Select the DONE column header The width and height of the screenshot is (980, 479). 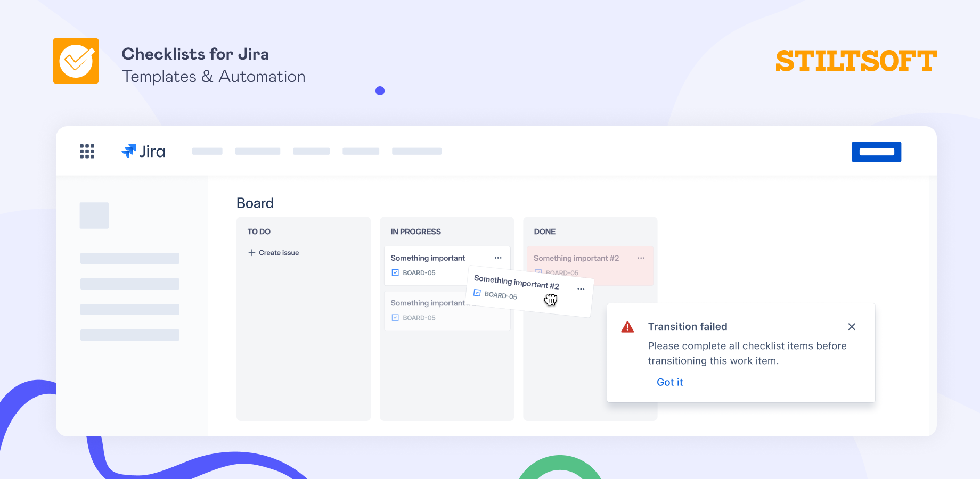[x=544, y=232]
